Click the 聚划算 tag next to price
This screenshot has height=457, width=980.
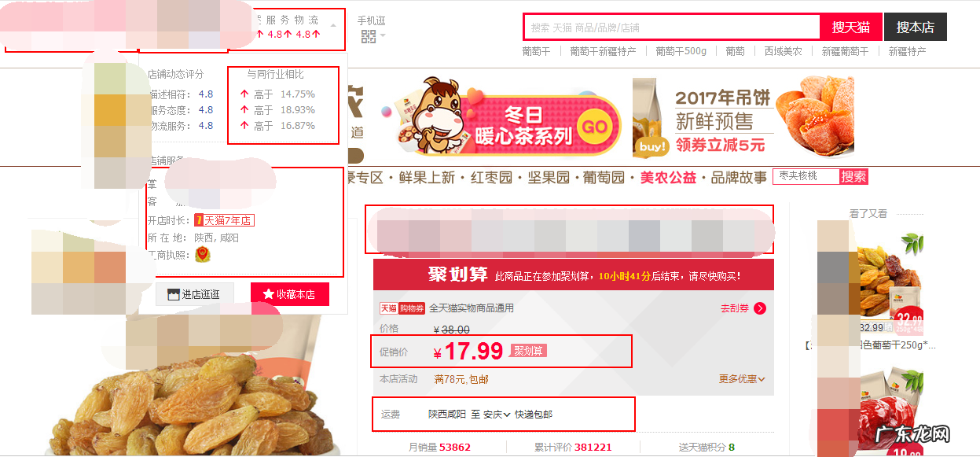coord(528,351)
